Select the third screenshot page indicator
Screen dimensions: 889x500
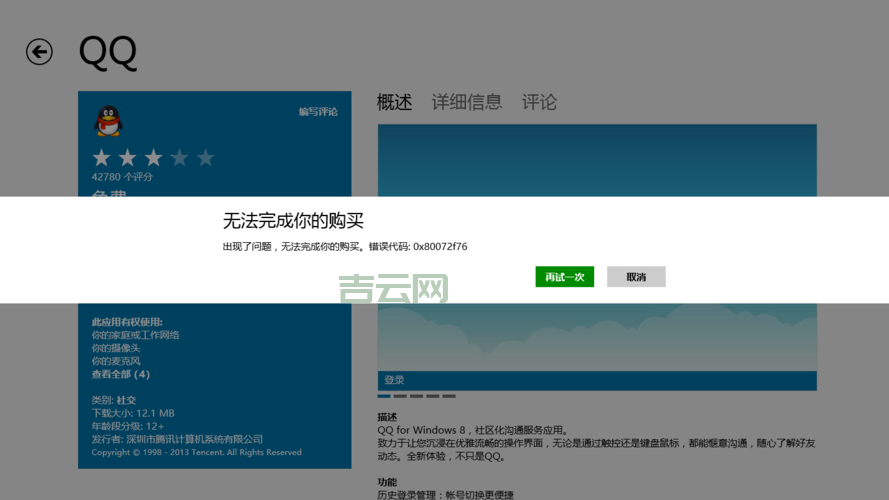(x=416, y=396)
